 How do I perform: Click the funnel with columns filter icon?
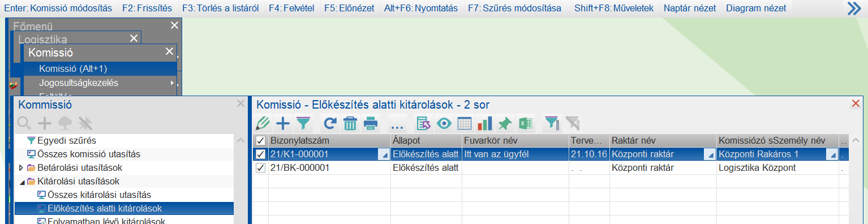[x=552, y=123]
